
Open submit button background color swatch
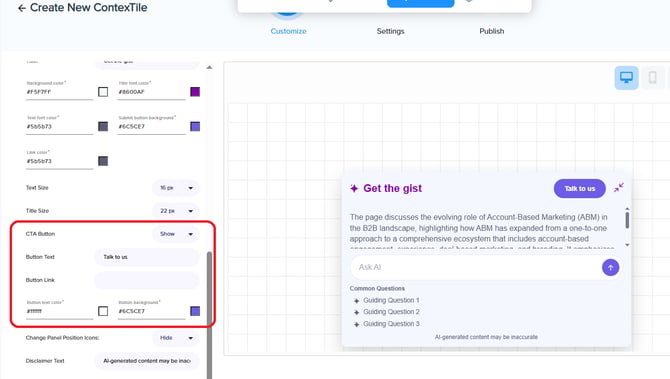[x=195, y=126]
